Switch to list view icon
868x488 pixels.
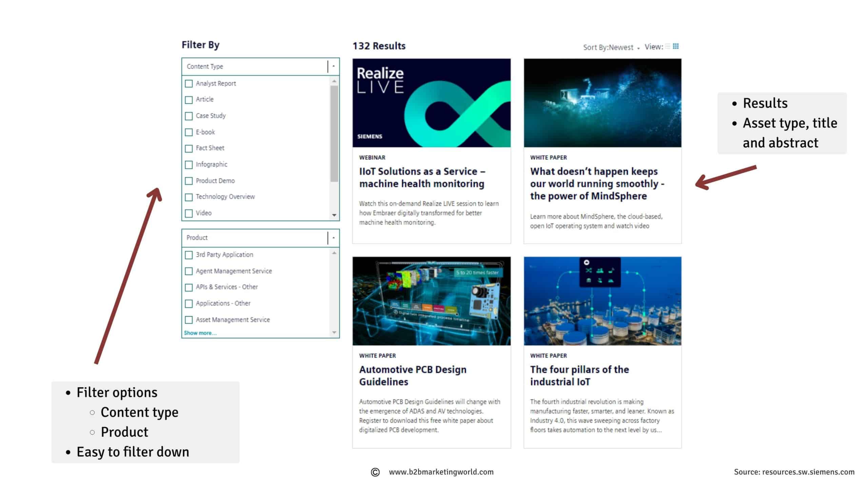coord(668,46)
